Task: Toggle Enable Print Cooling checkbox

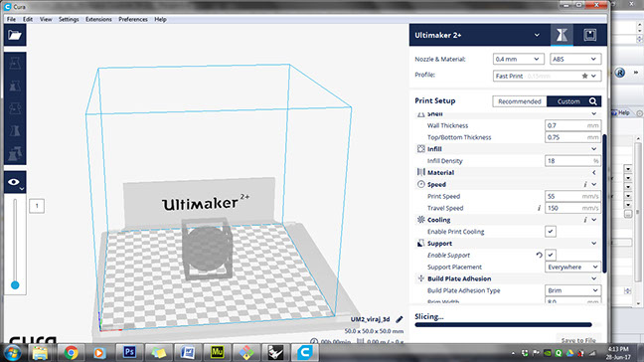Action: point(551,232)
